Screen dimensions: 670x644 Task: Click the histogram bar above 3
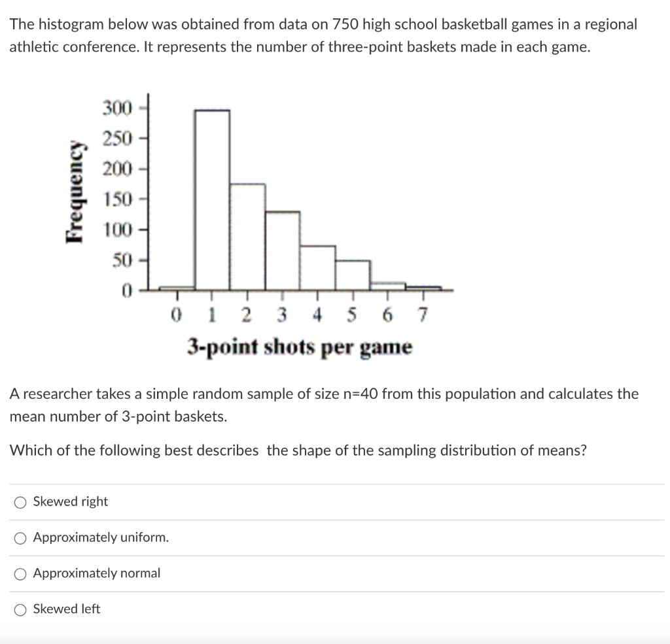pos(283,252)
